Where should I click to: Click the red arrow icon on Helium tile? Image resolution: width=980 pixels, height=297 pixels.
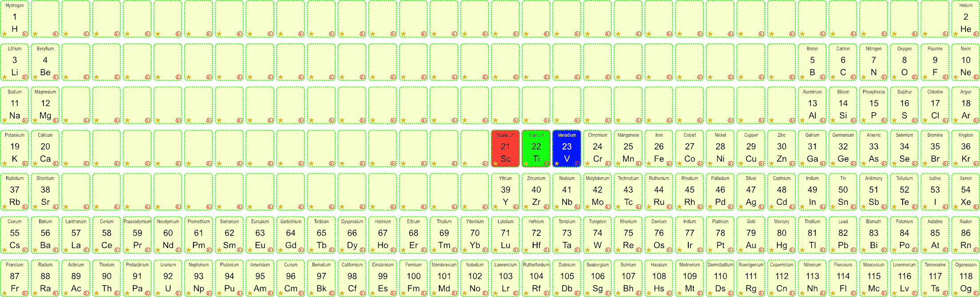pos(976,34)
